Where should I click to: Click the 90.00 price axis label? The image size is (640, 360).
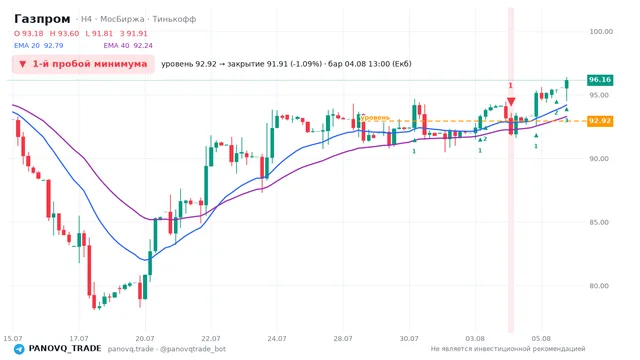point(599,159)
